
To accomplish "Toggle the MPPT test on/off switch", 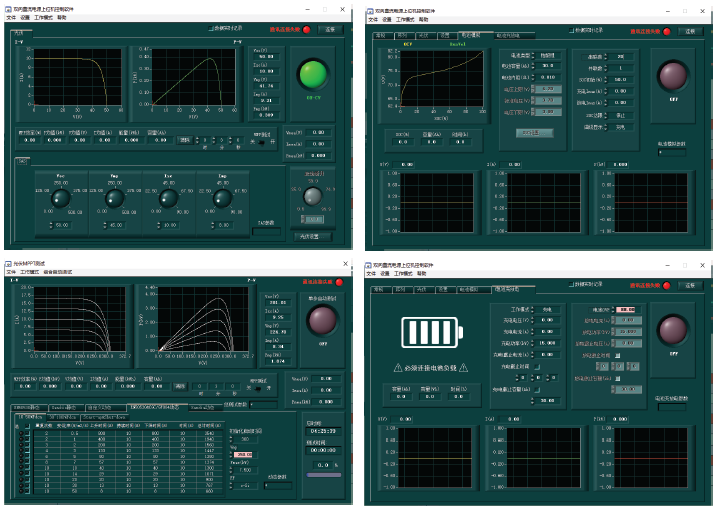I will click(260, 142).
